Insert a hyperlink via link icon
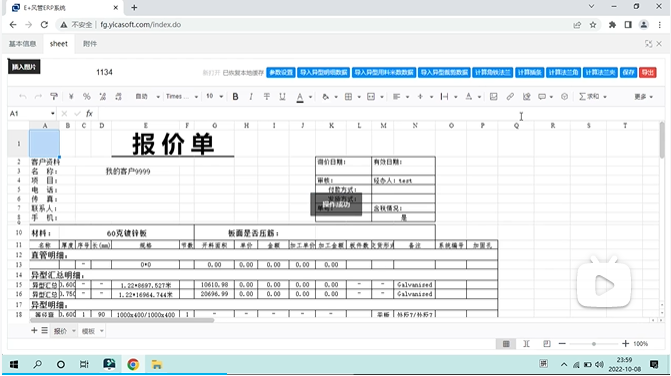The height and width of the screenshot is (376, 671). point(510,97)
